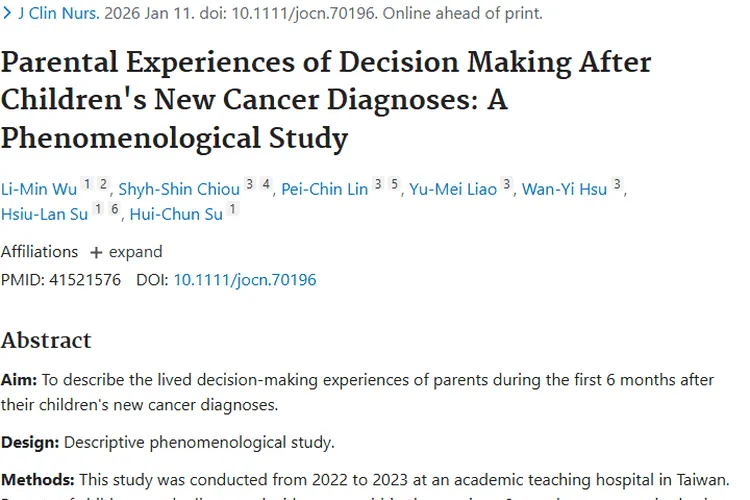Click affiliation superscript 2 after Li-Min Wu

click(103, 184)
